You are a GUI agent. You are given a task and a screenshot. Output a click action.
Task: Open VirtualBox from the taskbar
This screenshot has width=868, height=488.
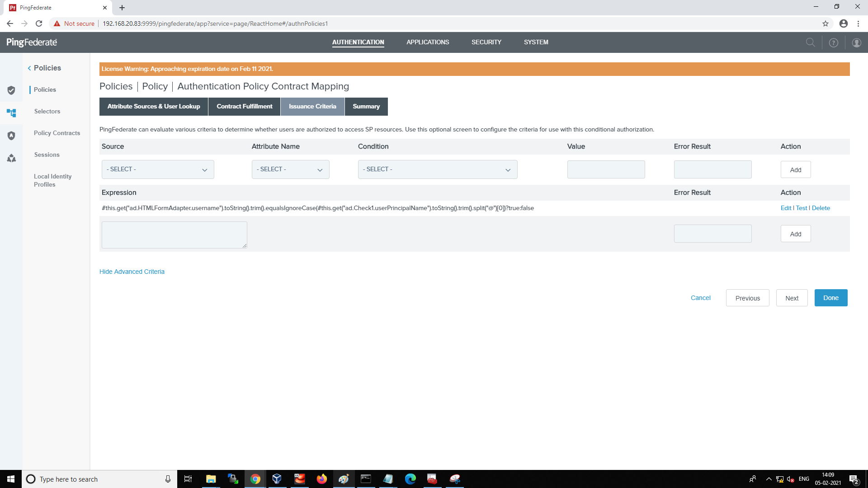(277, 479)
